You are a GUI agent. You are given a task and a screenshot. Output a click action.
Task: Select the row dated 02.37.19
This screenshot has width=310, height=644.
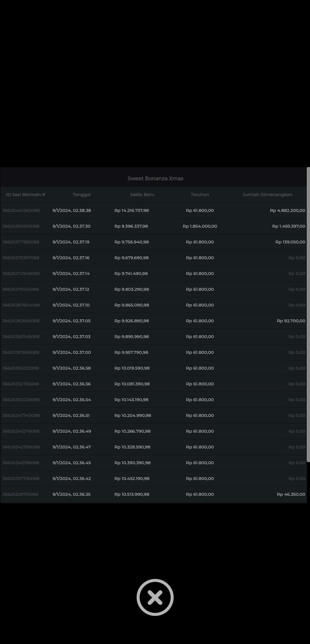pos(71,242)
